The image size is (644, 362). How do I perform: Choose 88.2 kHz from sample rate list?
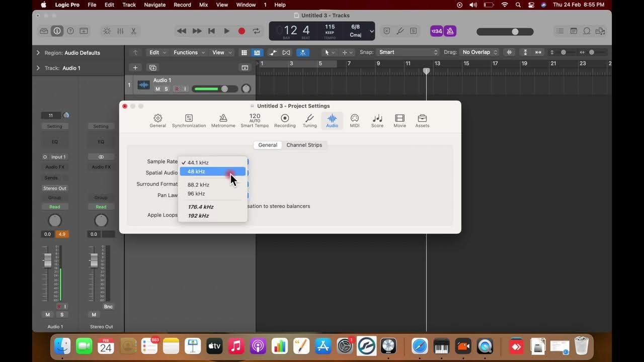click(x=213, y=185)
